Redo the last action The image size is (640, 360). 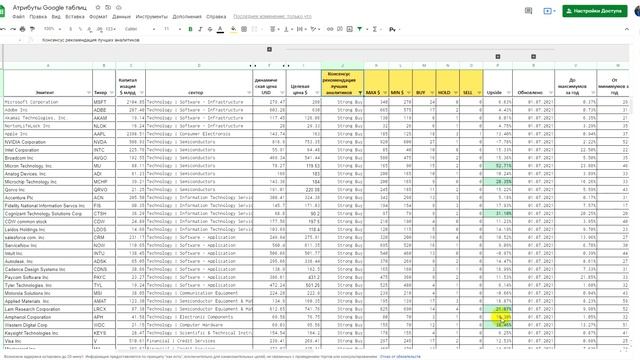[13, 29]
